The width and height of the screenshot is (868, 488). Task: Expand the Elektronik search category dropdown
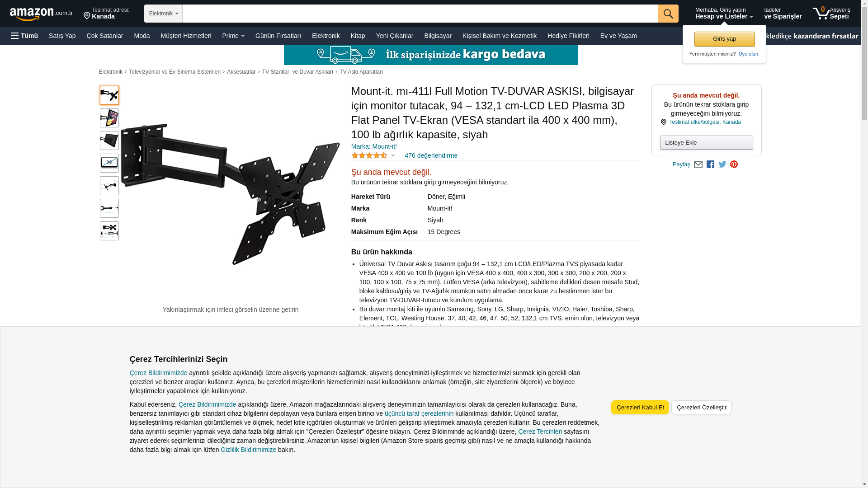click(x=163, y=14)
